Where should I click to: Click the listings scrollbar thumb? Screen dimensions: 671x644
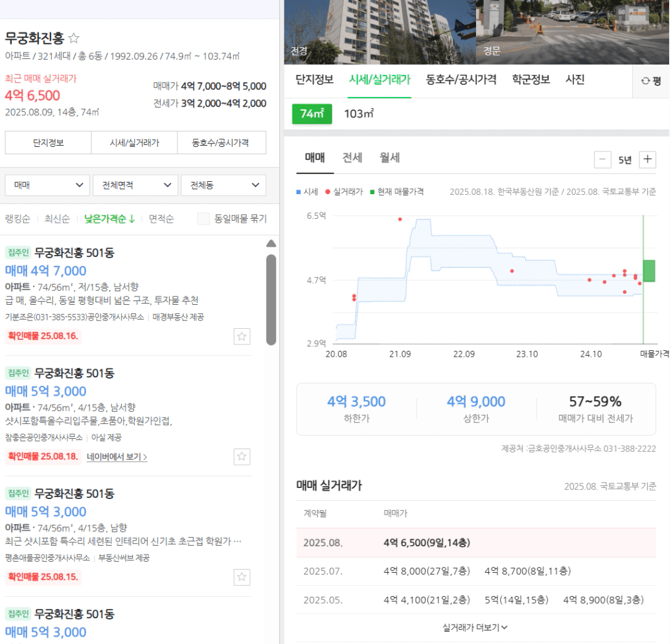271,300
